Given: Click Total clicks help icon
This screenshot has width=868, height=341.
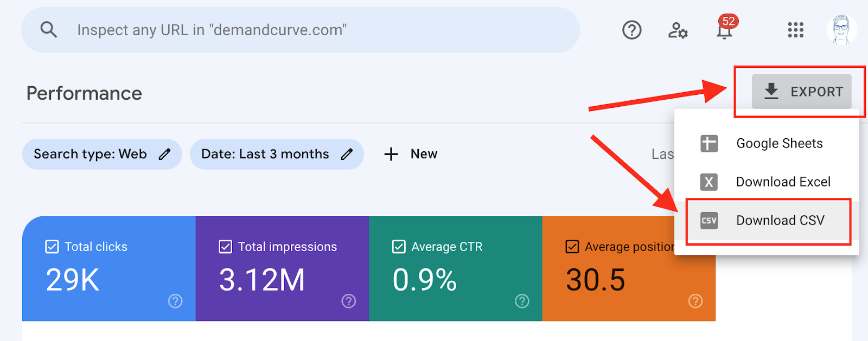Looking at the screenshot, I should pyautogui.click(x=175, y=301).
